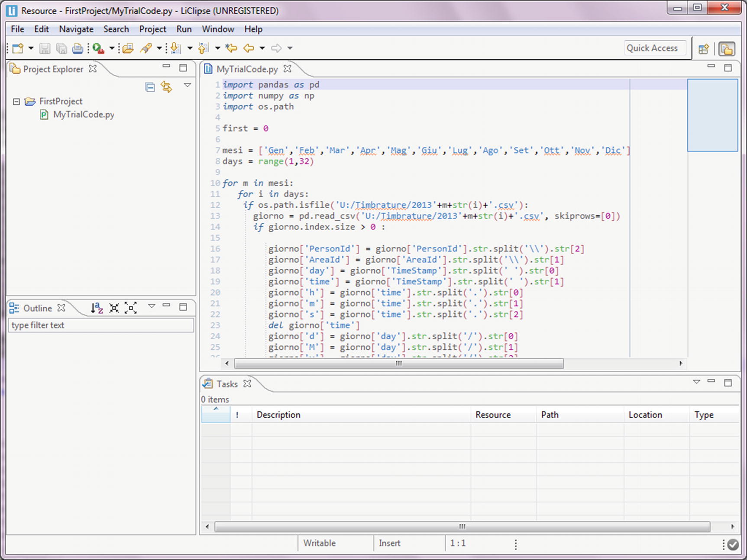The height and width of the screenshot is (560, 747).
Task: Click the Tasks horizontal scrollbar
Action: click(x=462, y=527)
